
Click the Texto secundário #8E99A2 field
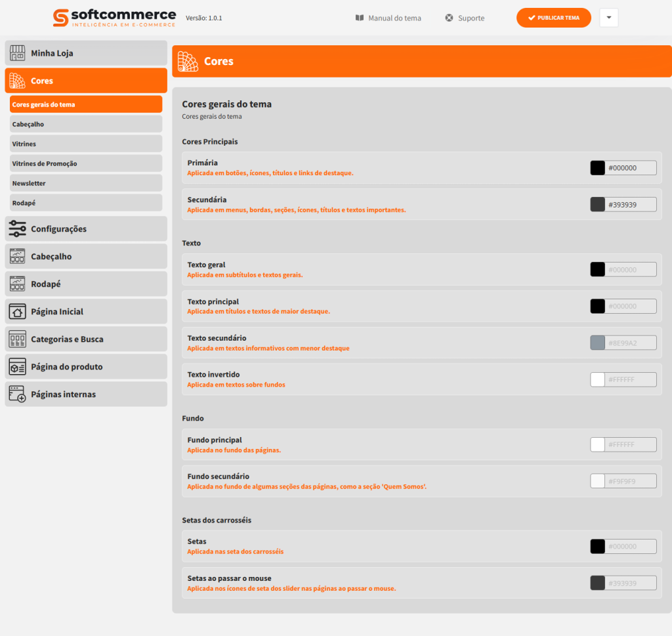pyautogui.click(x=631, y=343)
